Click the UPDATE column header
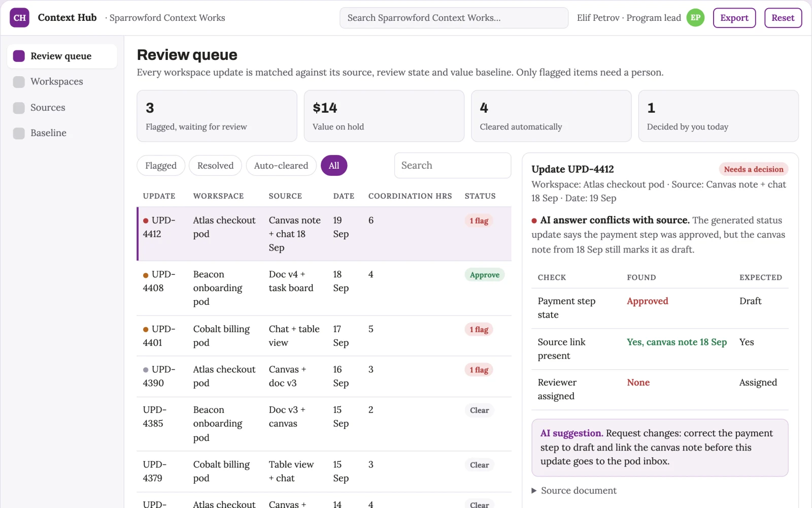The height and width of the screenshot is (508, 812). [x=159, y=196]
